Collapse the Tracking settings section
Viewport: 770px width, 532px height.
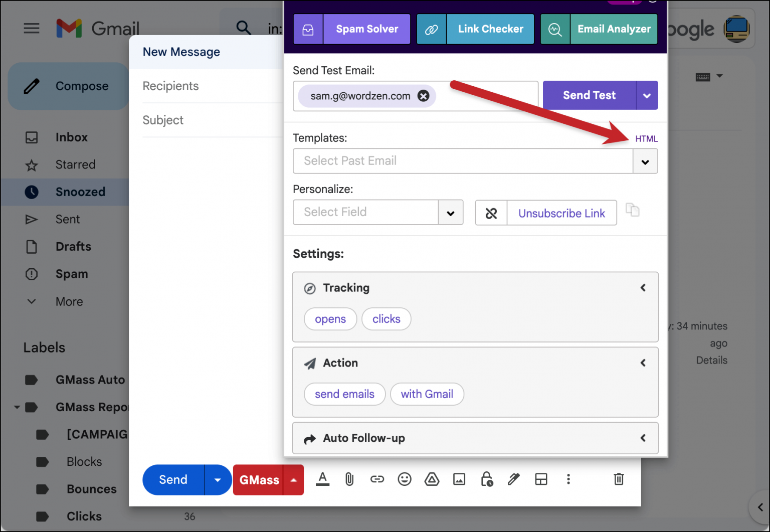click(x=643, y=288)
